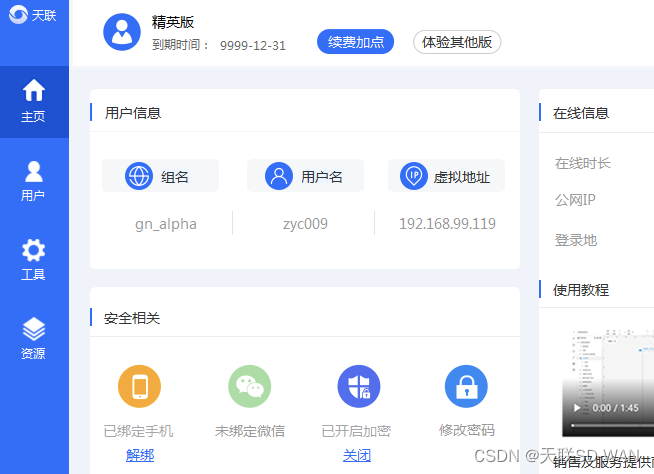Click the blue padlock 修改密码 icon
The width and height of the screenshot is (654, 474).
[x=466, y=386]
